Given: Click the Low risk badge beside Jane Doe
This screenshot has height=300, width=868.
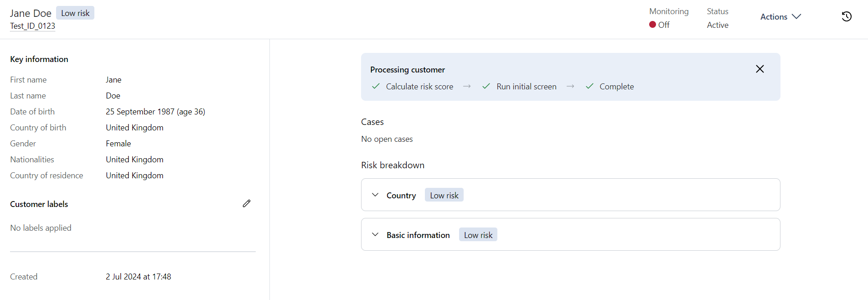Looking at the screenshot, I should coord(75,13).
